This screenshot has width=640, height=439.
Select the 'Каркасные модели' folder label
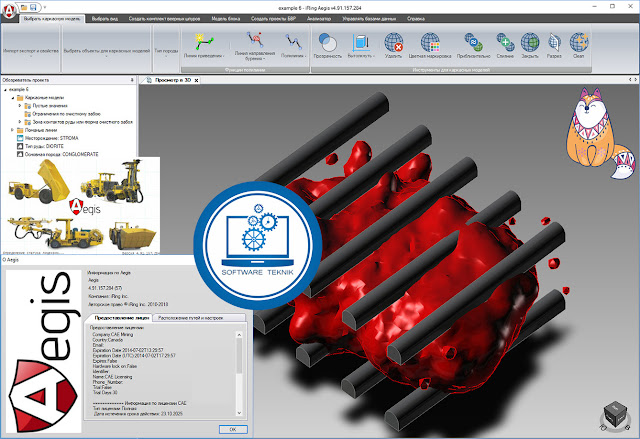tap(44, 98)
